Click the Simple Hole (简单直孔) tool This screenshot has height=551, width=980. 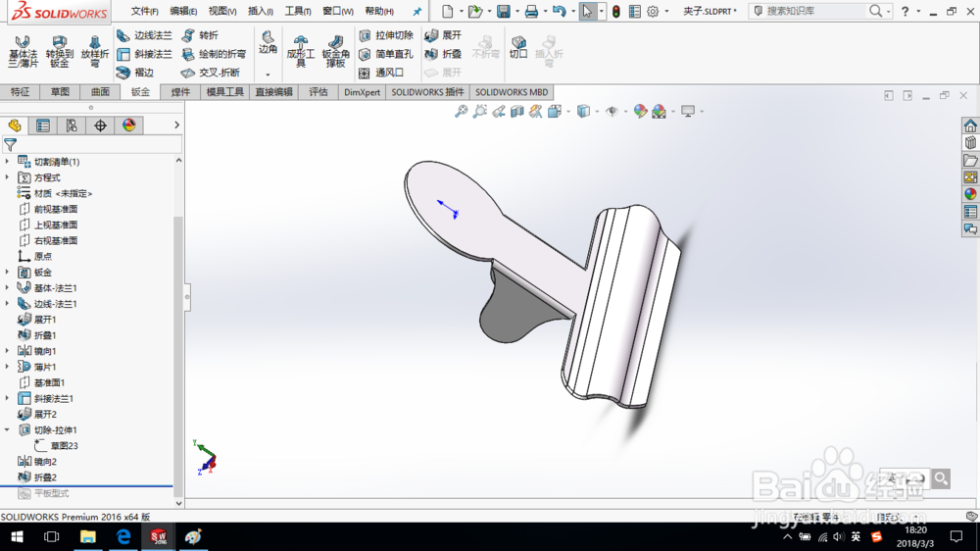click(386, 54)
